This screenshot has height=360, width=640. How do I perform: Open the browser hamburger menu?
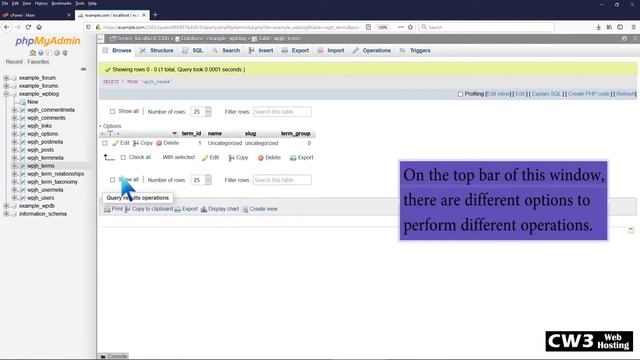[x=633, y=27]
